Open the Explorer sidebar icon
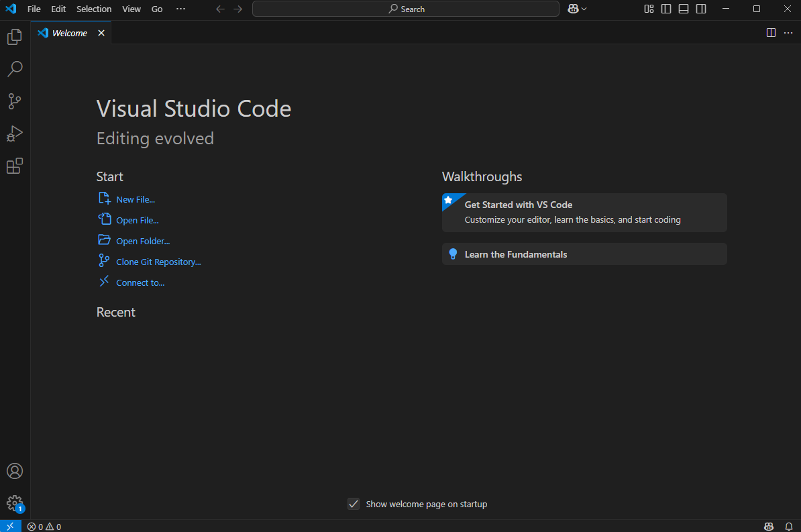Screen dimensions: 801x532 14,37
